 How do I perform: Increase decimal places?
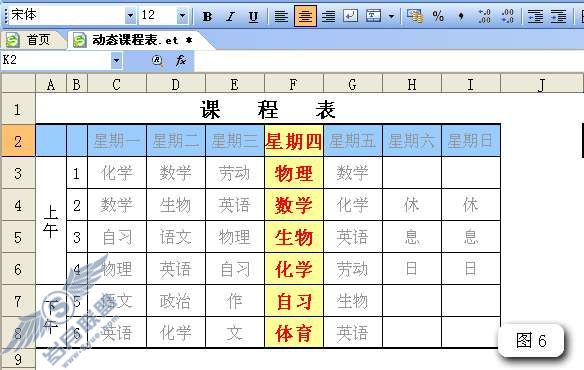pos(484,16)
